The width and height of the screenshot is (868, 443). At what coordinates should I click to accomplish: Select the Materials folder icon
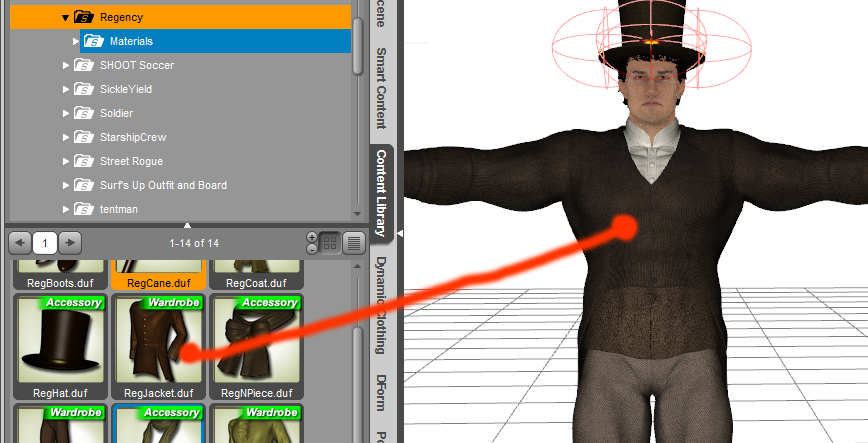click(x=94, y=41)
